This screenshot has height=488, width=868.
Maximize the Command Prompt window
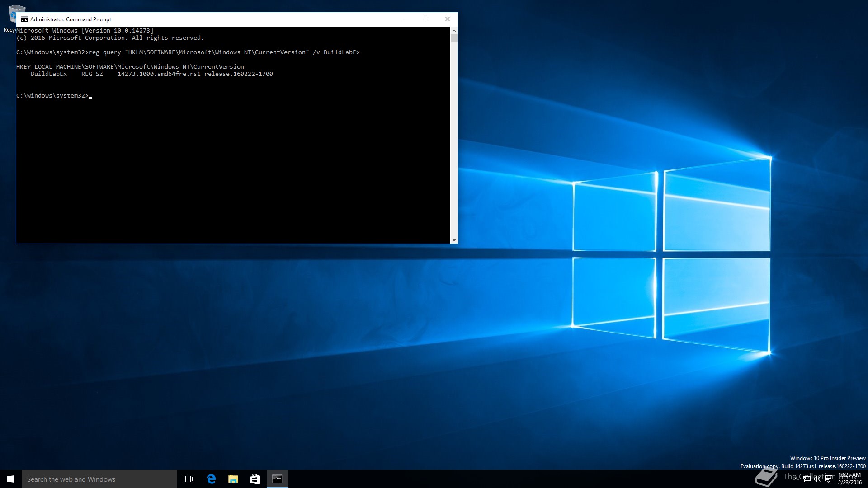coord(426,19)
